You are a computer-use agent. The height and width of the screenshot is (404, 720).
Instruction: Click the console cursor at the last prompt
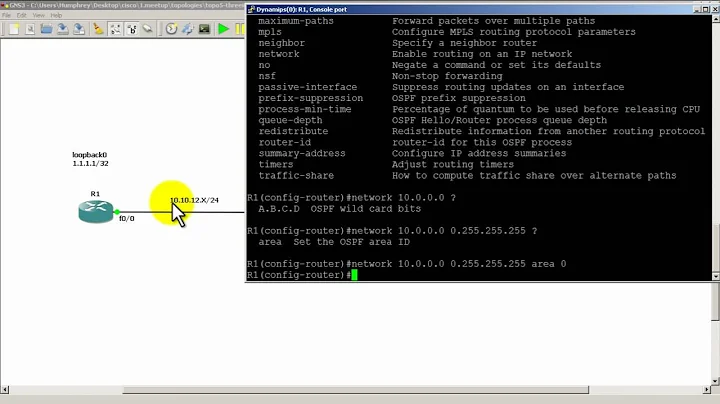pyautogui.click(x=354, y=275)
